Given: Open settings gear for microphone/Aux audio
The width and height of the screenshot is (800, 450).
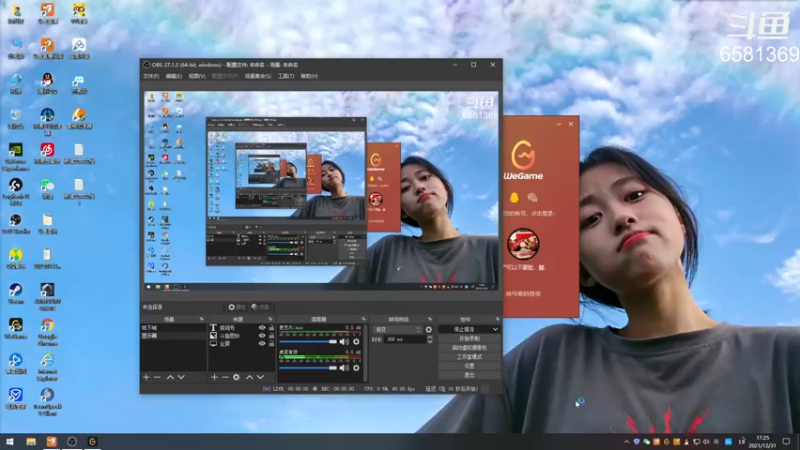Looking at the screenshot, I should pyautogui.click(x=356, y=341).
